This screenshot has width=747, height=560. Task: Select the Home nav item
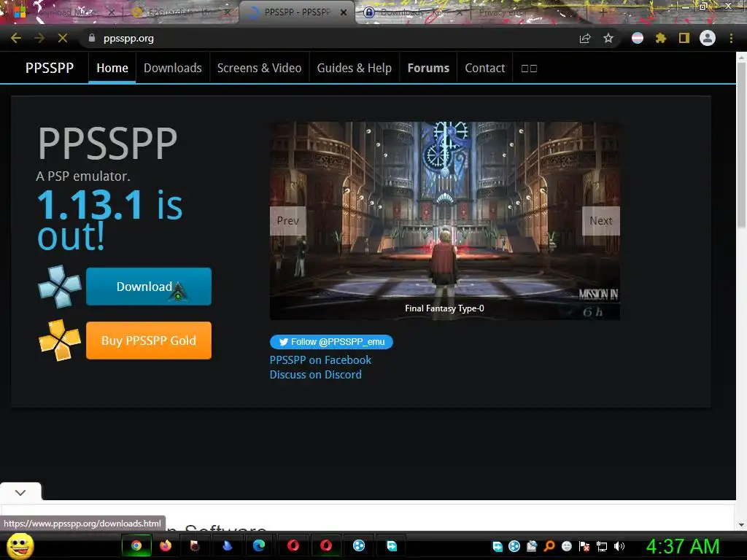pos(112,68)
